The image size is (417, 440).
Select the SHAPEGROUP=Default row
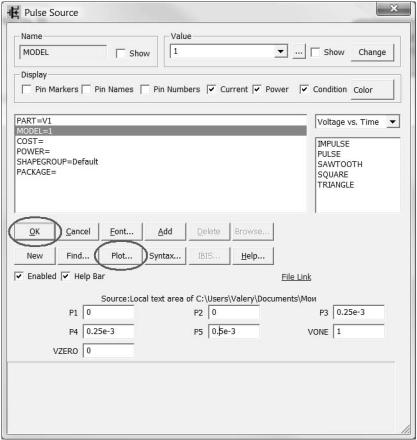161,162
